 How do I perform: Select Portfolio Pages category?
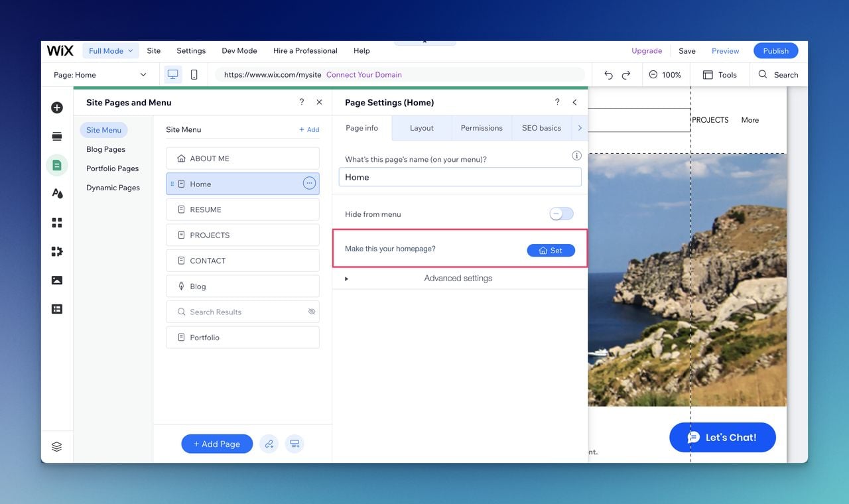(x=113, y=168)
